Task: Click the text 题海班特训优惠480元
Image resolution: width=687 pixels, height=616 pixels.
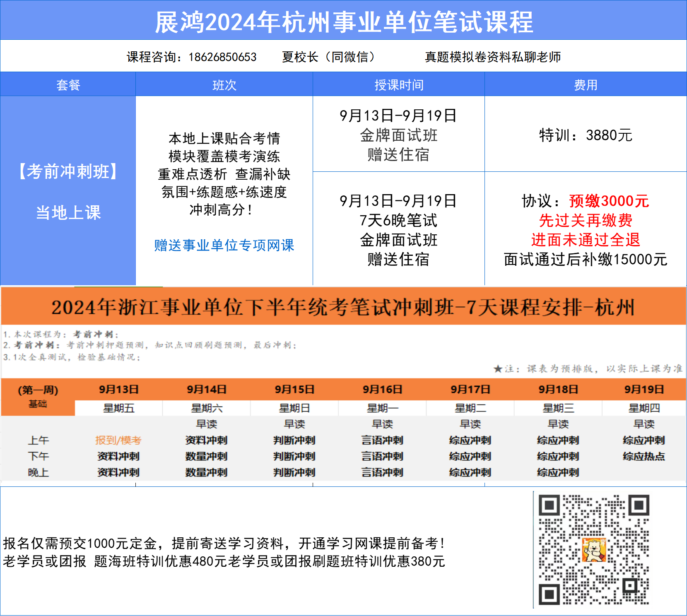Action: click(160, 561)
